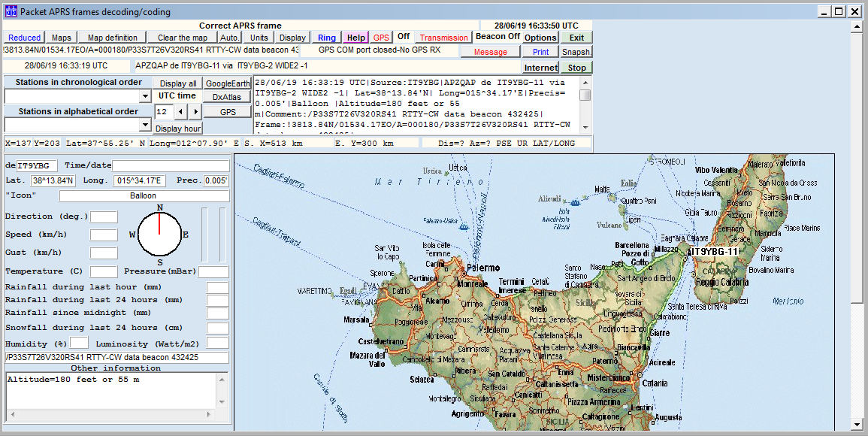Toggle the GPS Off button
The height and width of the screenshot is (436, 868).
404,37
